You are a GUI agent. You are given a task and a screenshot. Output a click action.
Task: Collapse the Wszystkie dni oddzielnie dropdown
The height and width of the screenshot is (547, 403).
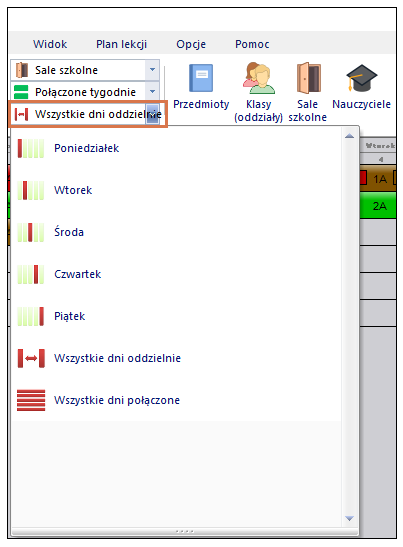coord(152,114)
